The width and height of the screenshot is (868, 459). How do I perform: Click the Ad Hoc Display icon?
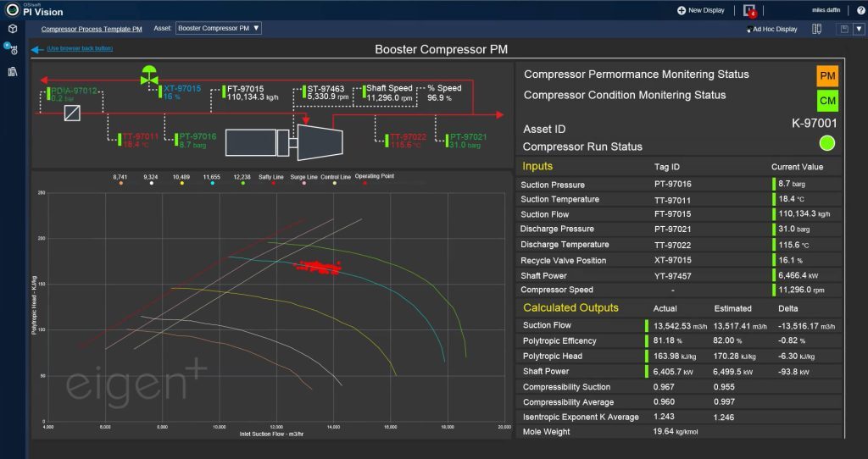(749, 29)
